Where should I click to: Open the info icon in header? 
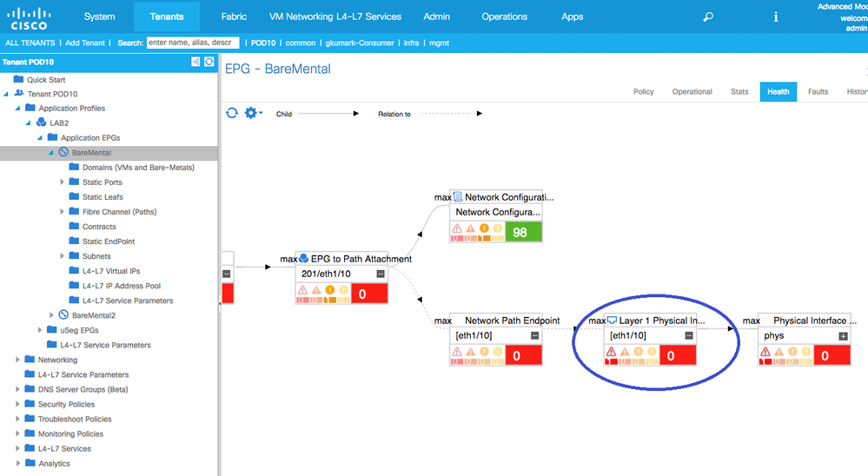pyautogui.click(x=776, y=17)
